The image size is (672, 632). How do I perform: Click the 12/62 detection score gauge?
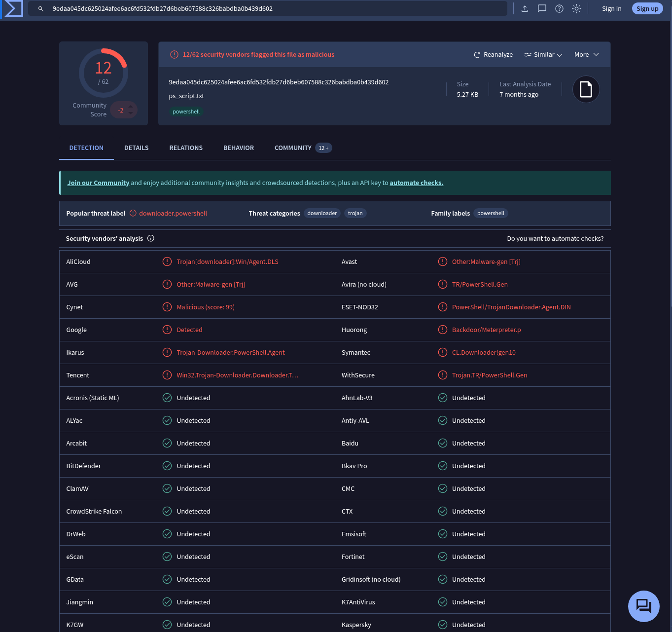104,73
